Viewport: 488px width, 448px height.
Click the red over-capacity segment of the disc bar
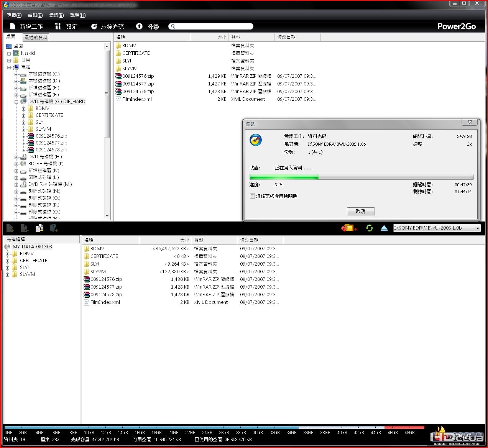click(x=404, y=427)
